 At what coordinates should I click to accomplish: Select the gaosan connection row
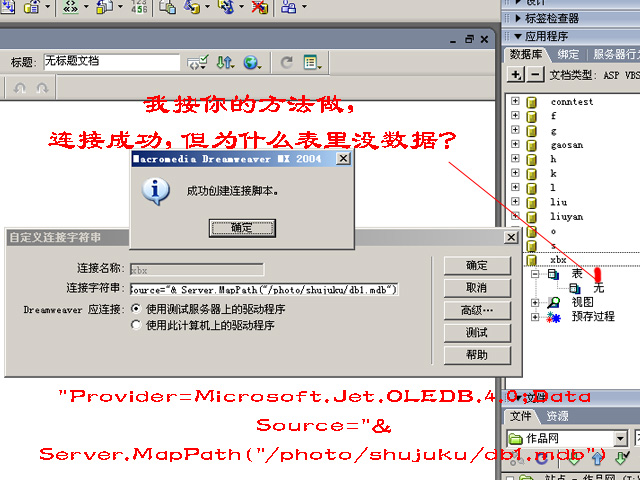(567, 145)
